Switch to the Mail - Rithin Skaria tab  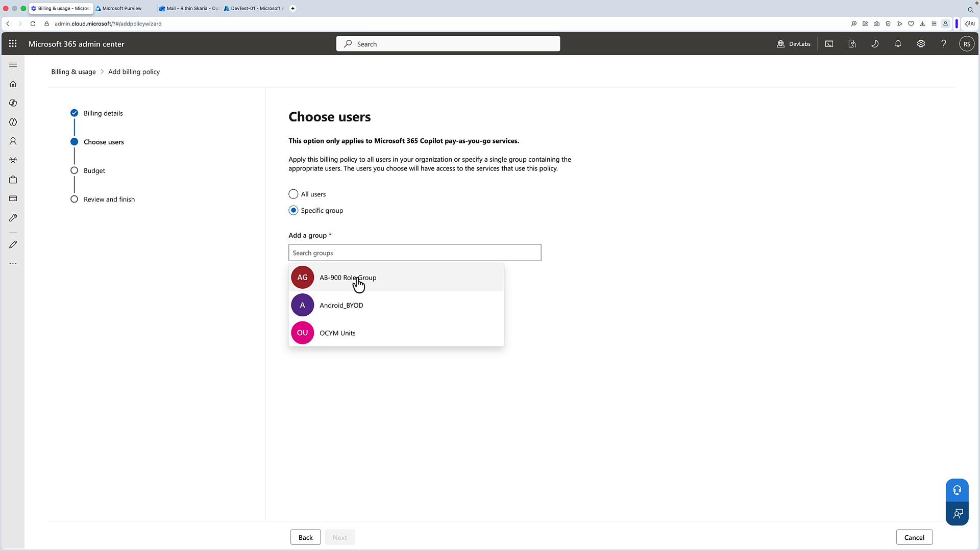[x=189, y=8]
